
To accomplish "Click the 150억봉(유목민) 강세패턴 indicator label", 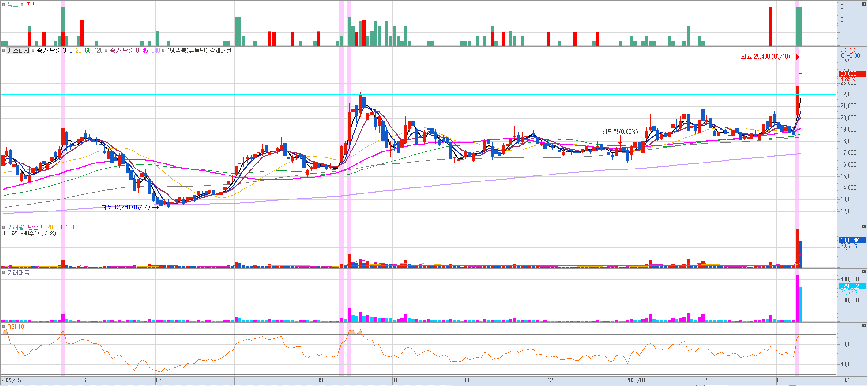I will [x=199, y=50].
